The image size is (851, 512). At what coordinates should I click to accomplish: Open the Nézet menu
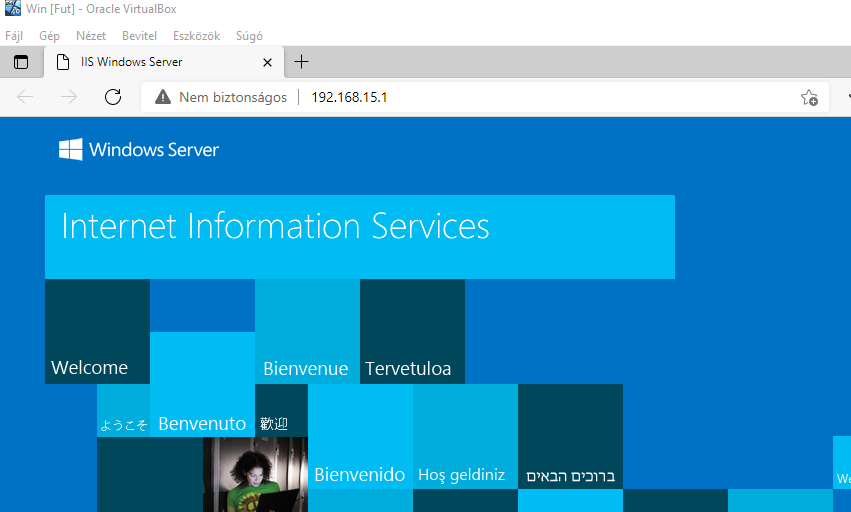coord(91,36)
